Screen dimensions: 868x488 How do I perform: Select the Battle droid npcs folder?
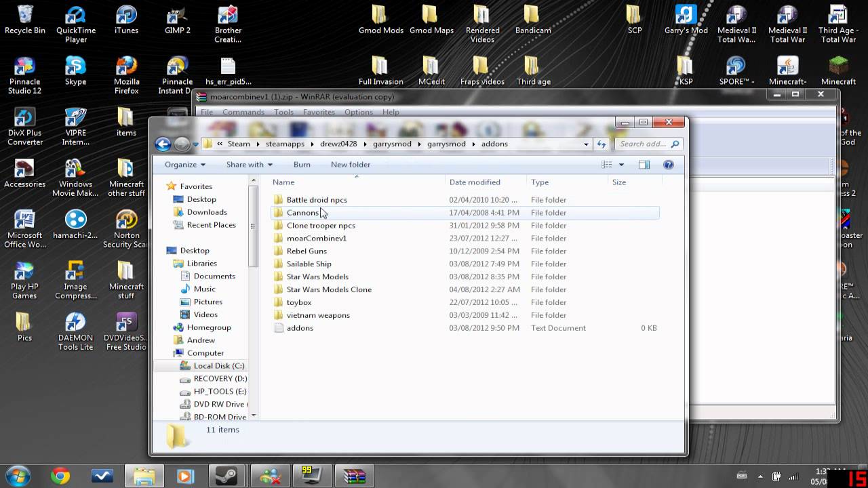316,200
